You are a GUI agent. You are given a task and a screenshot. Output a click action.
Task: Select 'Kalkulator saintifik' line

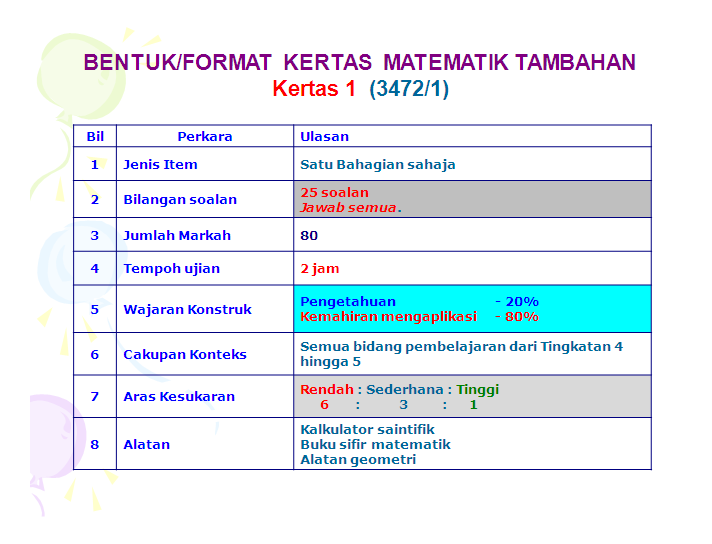point(367,429)
